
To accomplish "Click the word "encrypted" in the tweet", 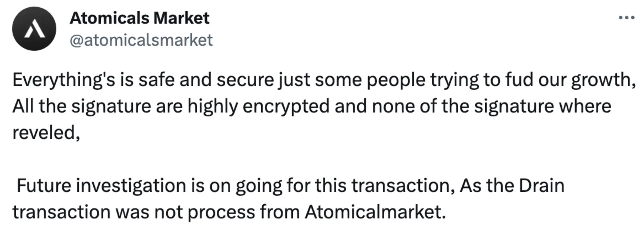I will pyautogui.click(x=286, y=107).
